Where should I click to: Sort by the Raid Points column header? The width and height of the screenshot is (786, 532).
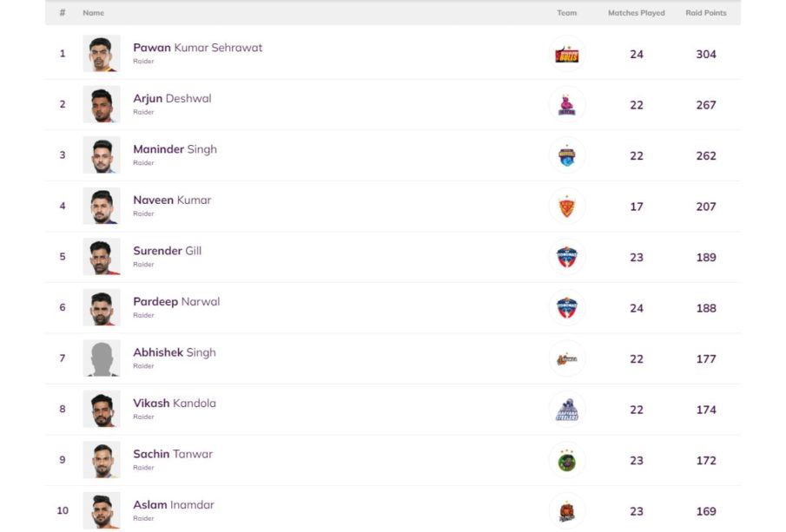click(x=705, y=13)
